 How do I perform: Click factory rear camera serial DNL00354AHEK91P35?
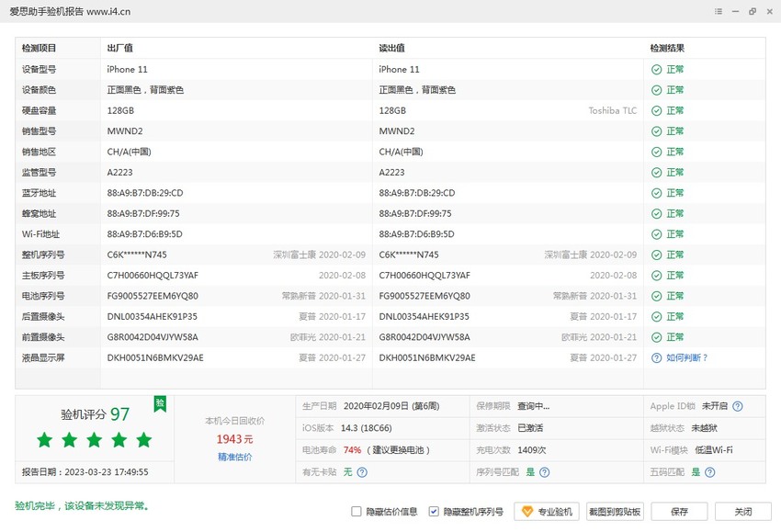[152, 317]
